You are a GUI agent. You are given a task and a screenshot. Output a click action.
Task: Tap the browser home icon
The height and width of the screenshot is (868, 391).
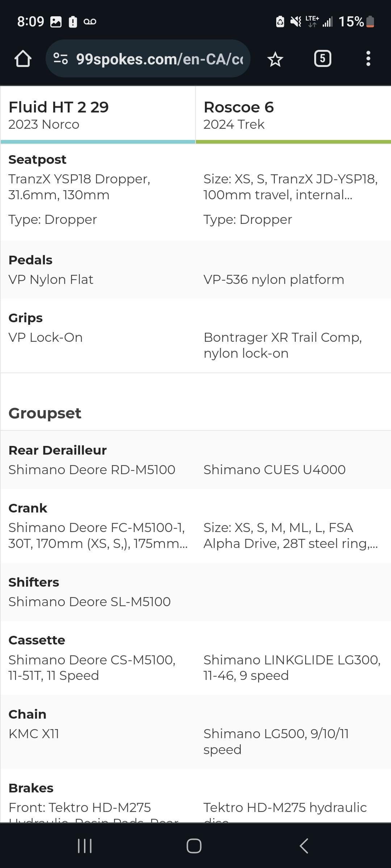(23, 59)
